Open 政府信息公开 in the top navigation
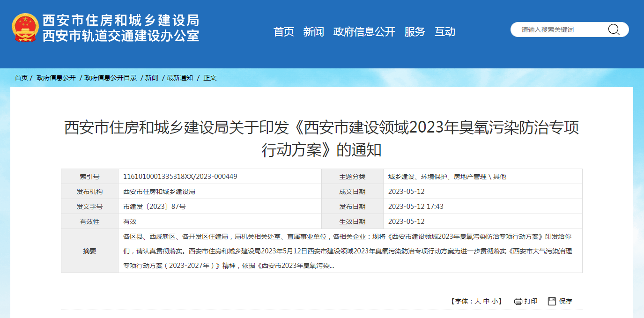The width and height of the screenshot is (644, 318). 364,32
